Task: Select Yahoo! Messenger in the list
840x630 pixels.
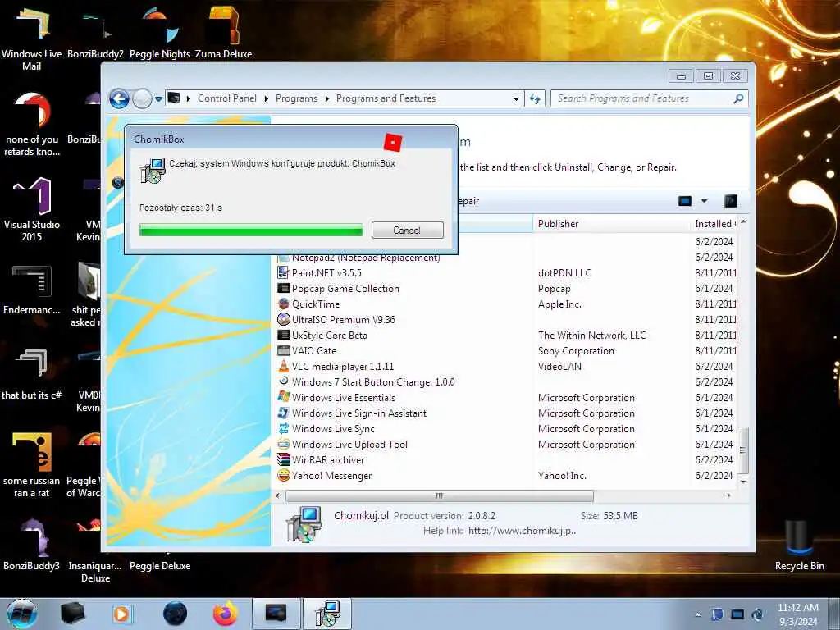Action: (331, 475)
